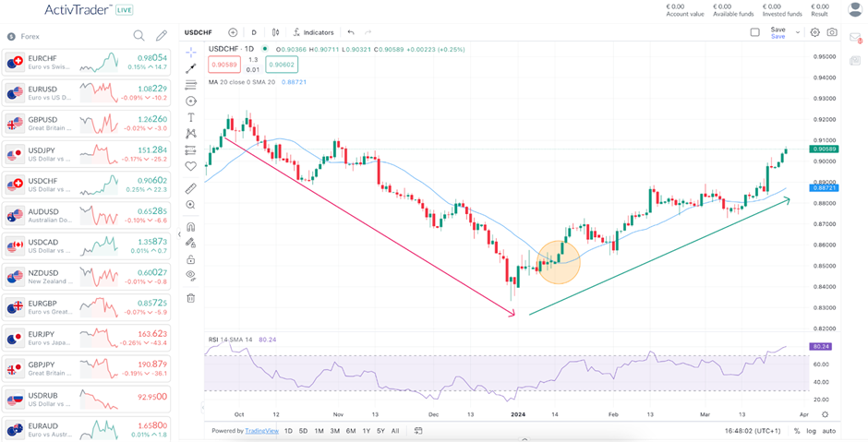Select the Trend Line drawing tool
The image size is (868, 442).
point(191,68)
